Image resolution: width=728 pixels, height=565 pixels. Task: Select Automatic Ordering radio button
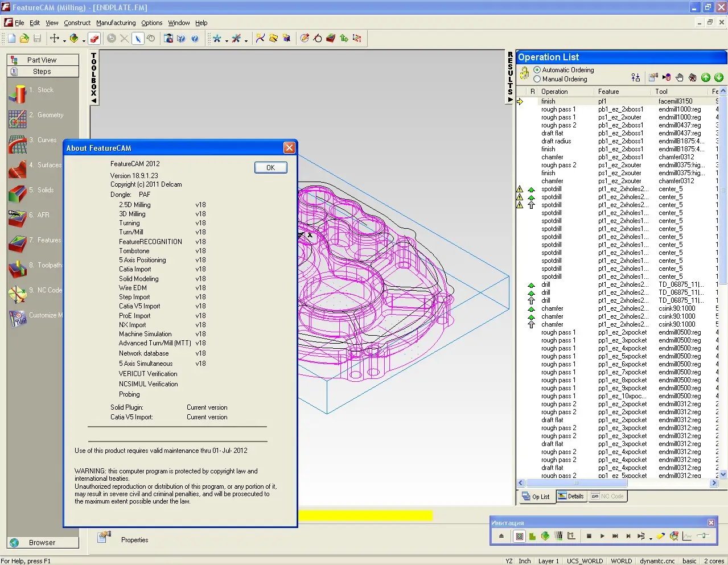537,70
